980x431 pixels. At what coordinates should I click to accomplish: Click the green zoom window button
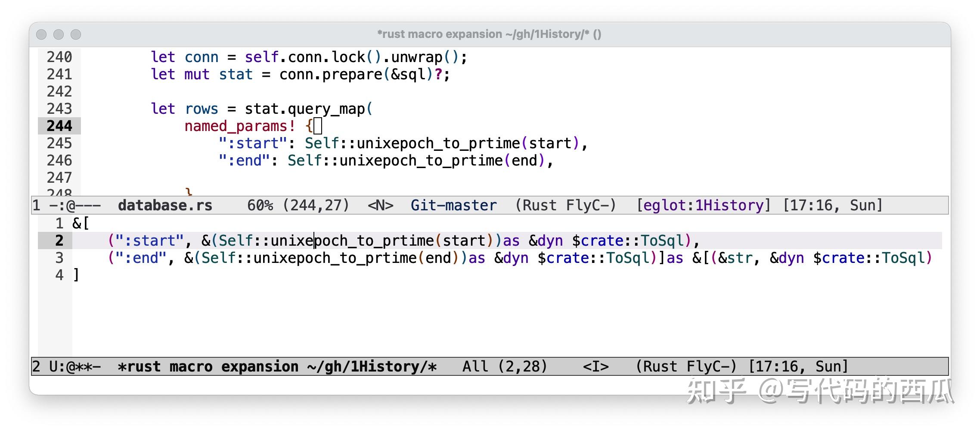pos(76,34)
